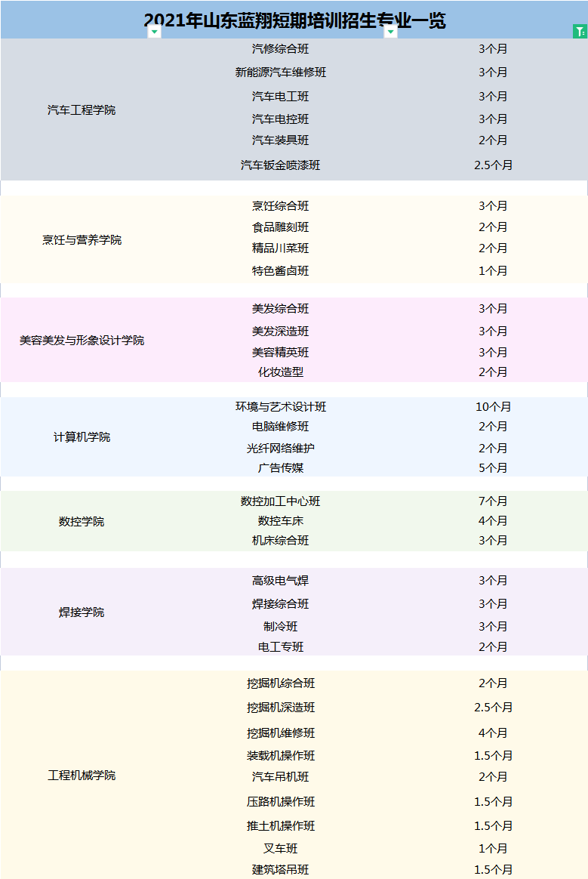Click the 5个月 duration for 广告传媒
This screenshot has height=879, width=588.
point(493,468)
